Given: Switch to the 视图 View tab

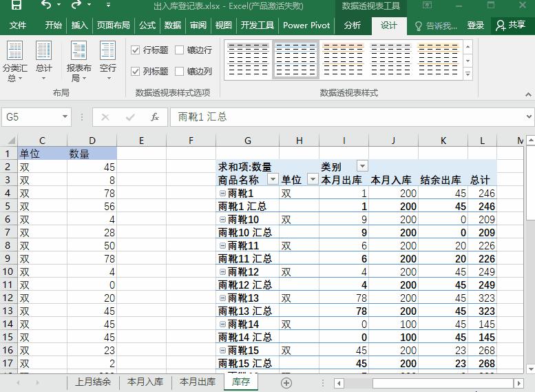Looking at the screenshot, I should click(x=224, y=25).
